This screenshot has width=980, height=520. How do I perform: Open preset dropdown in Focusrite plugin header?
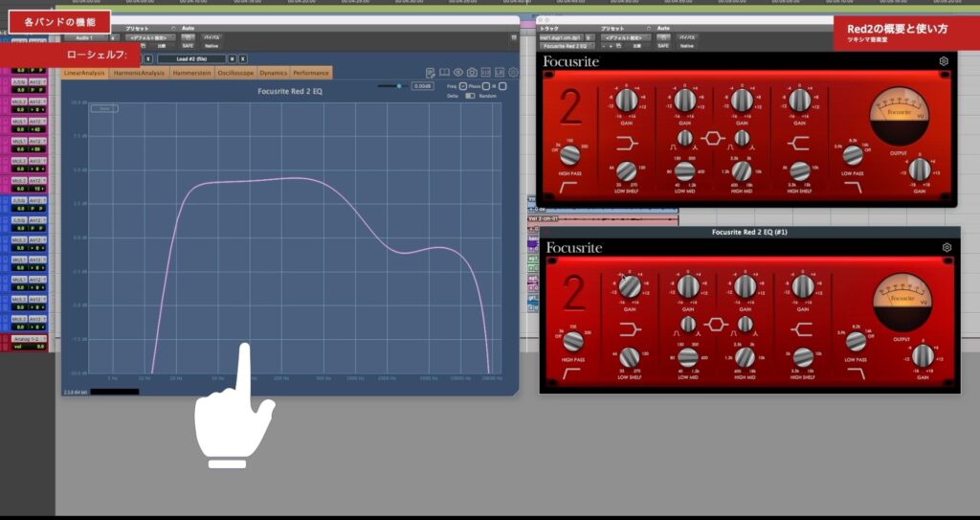point(626,37)
